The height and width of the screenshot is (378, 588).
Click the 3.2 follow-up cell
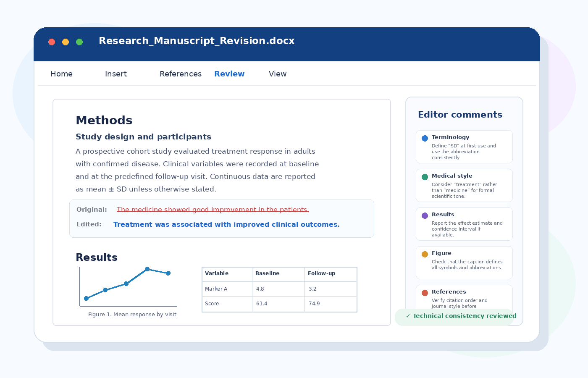click(x=331, y=289)
